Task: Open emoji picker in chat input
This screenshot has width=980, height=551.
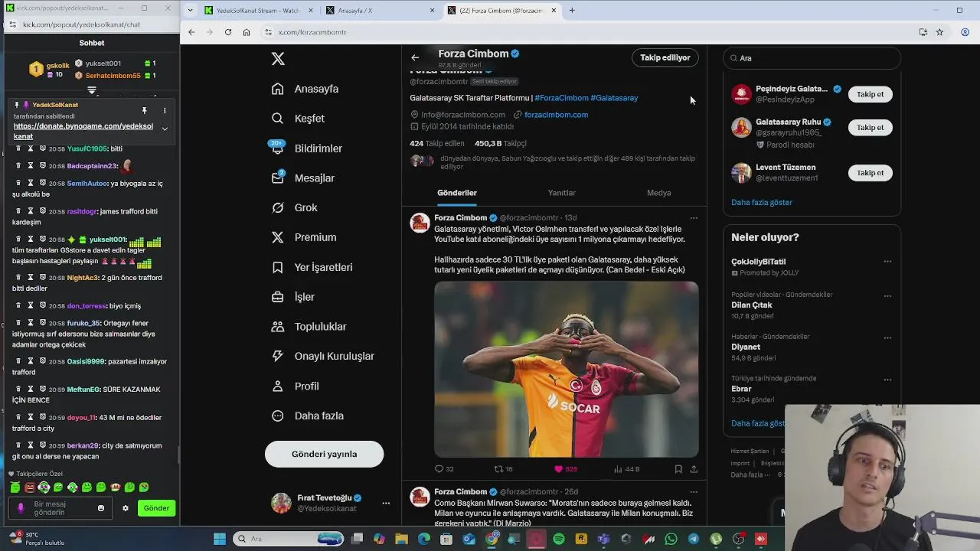Action: pyautogui.click(x=101, y=508)
